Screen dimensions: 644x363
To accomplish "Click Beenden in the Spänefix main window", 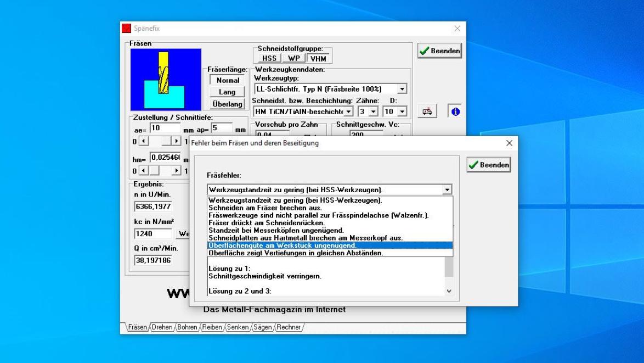I will tap(439, 51).
